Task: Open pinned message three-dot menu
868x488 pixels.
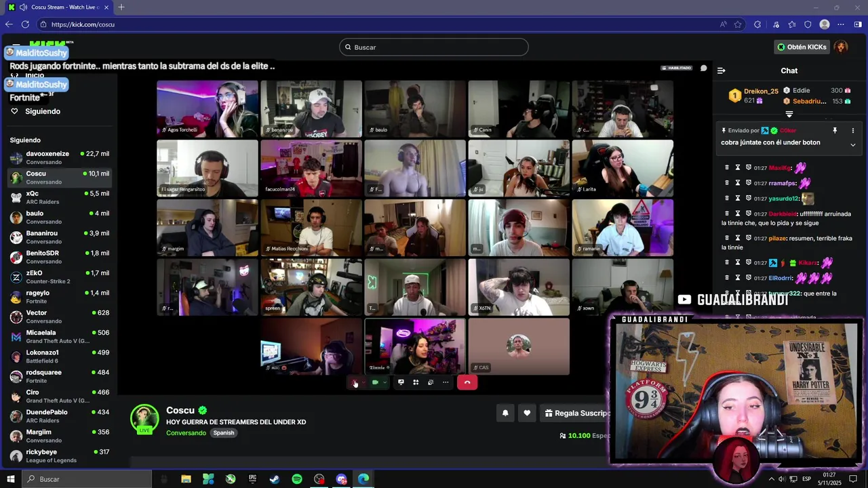Action: point(853,130)
